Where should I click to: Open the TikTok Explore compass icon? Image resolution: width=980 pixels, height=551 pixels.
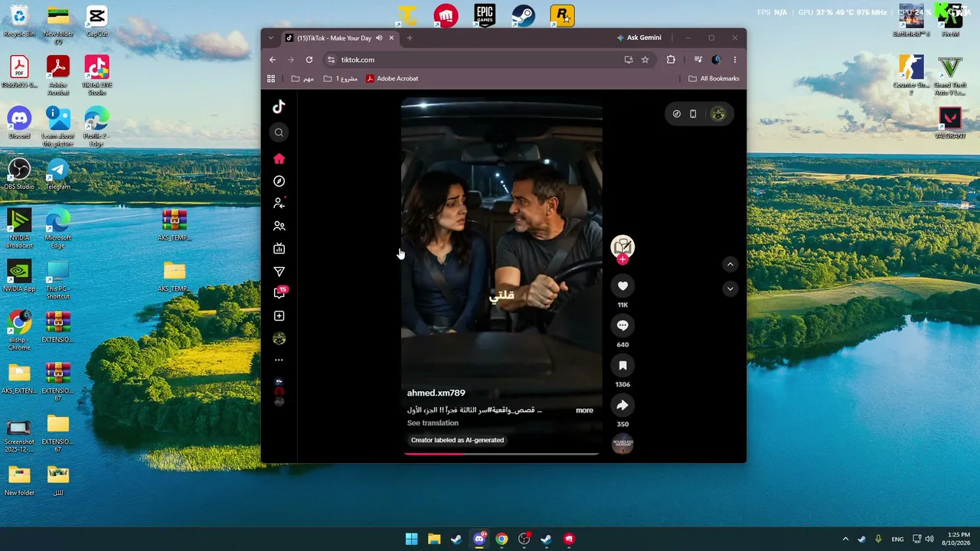[279, 181]
